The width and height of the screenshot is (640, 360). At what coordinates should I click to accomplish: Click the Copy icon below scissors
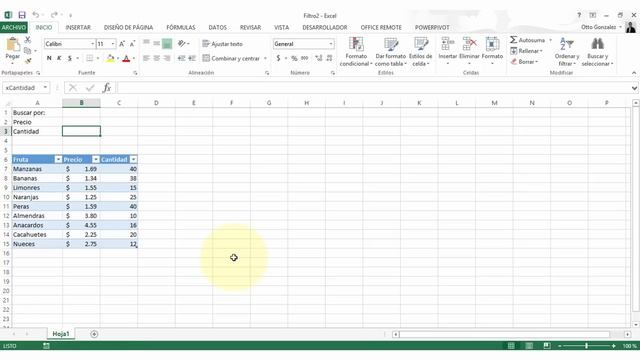(x=28, y=51)
